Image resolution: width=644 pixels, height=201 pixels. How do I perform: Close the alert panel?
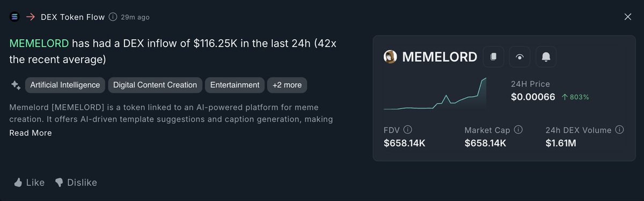[x=628, y=17]
